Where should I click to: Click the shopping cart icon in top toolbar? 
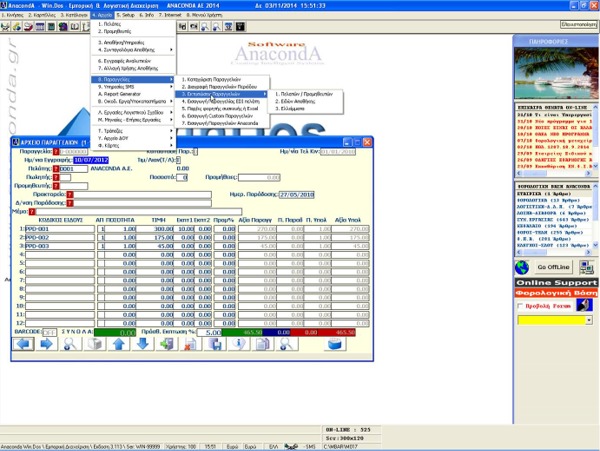click(x=5, y=27)
